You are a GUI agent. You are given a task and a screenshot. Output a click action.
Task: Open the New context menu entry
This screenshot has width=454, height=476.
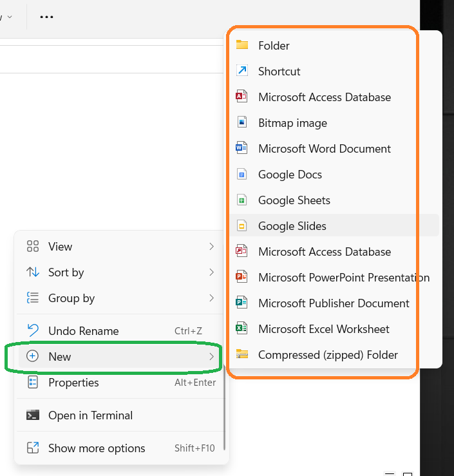coord(120,356)
